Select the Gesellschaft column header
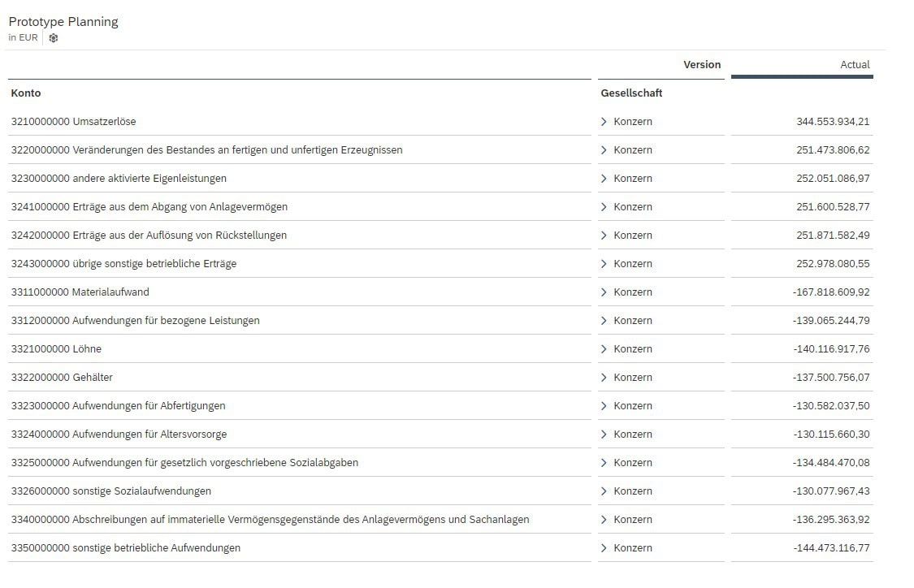 tap(631, 93)
